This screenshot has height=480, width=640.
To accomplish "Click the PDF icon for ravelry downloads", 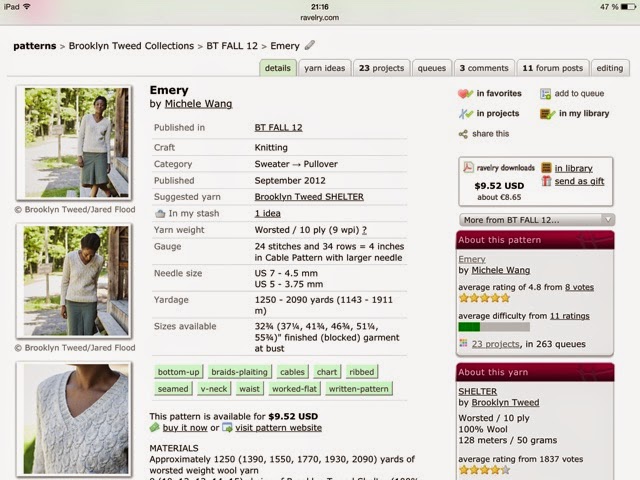I will point(468,167).
